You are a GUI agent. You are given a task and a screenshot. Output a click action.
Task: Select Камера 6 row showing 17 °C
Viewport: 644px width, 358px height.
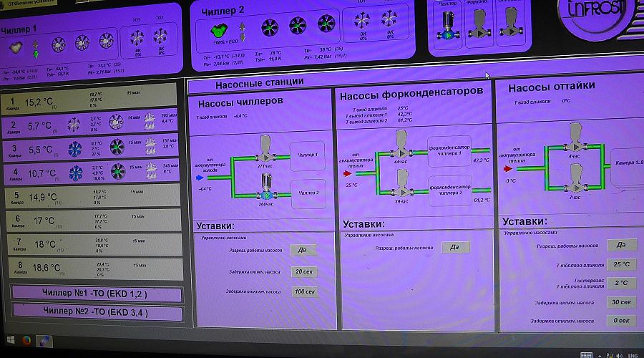tap(94, 221)
